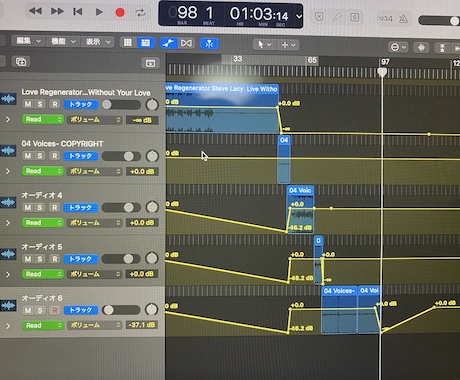Mute the Love Regenerator track

28,104
